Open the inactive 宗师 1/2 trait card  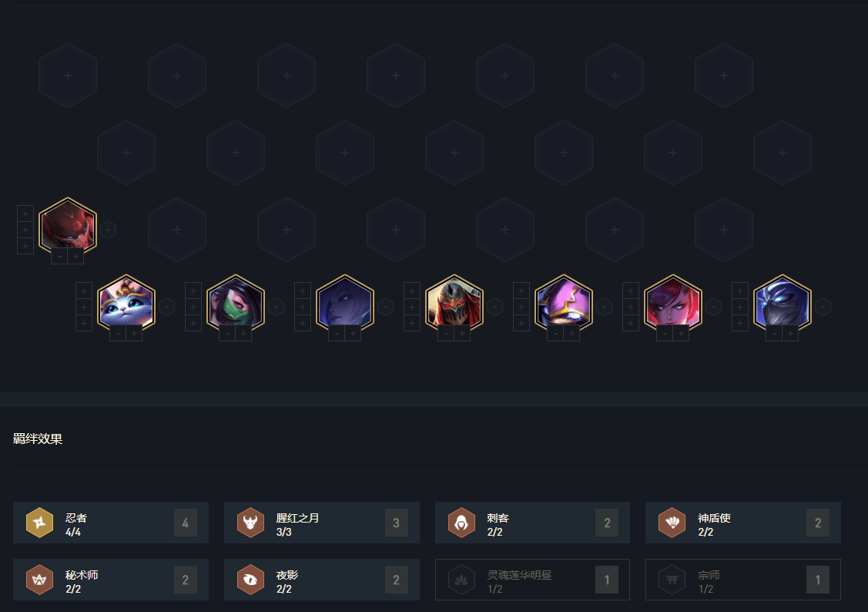point(743,580)
